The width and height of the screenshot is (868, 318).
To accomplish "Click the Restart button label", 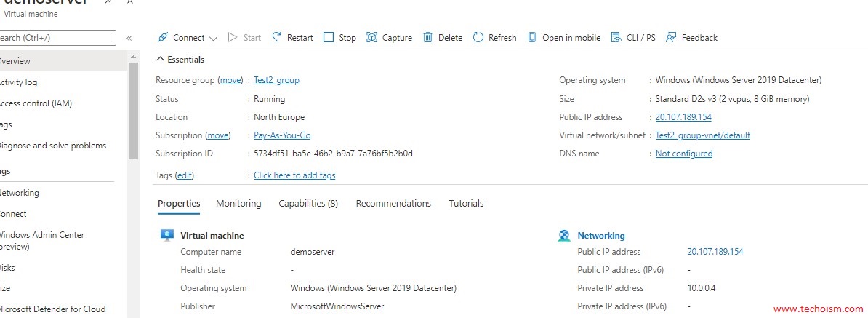I will coord(300,38).
